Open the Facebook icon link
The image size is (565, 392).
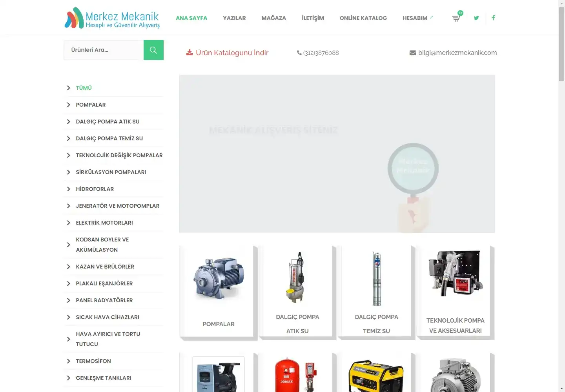click(493, 18)
